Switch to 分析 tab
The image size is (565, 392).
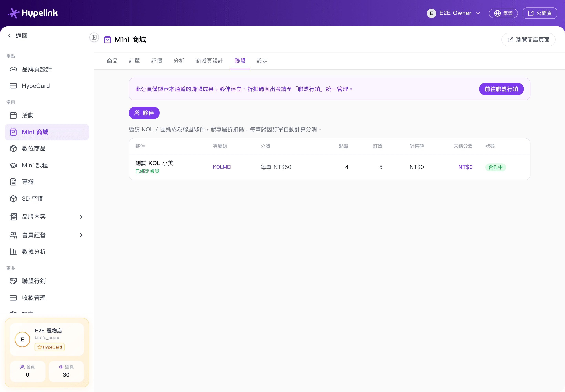point(179,61)
